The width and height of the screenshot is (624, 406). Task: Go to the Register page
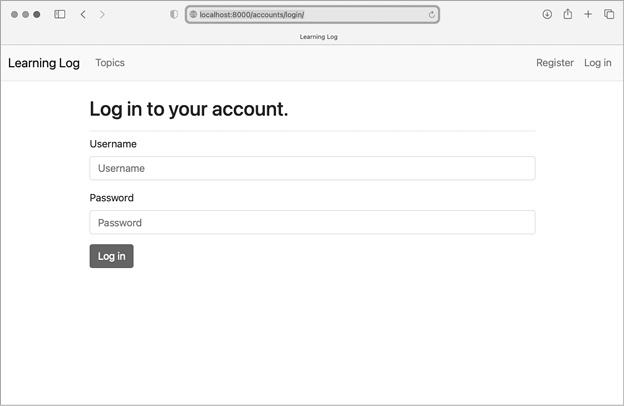click(555, 63)
